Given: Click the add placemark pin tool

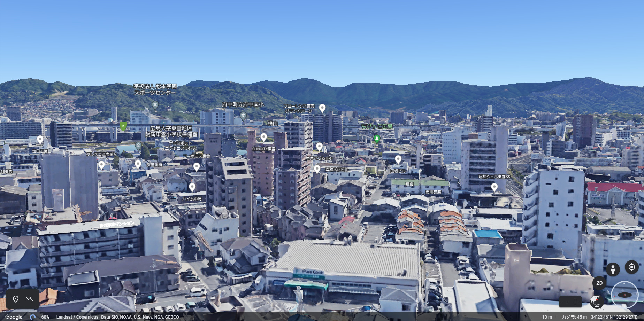Looking at the screenshot, I should (16, 299).
